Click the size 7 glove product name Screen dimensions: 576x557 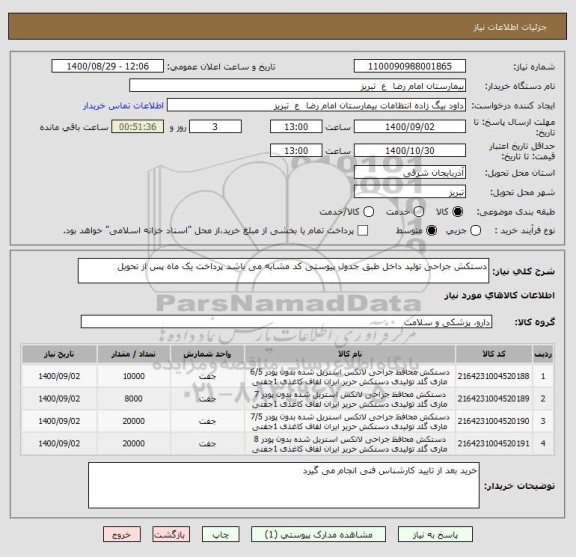[x=350, y=399]
